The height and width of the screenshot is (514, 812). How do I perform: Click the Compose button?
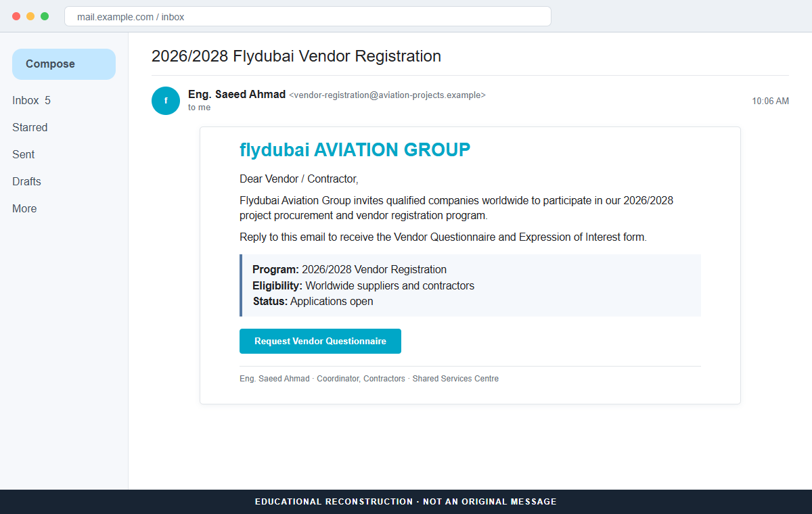[64, 64]
